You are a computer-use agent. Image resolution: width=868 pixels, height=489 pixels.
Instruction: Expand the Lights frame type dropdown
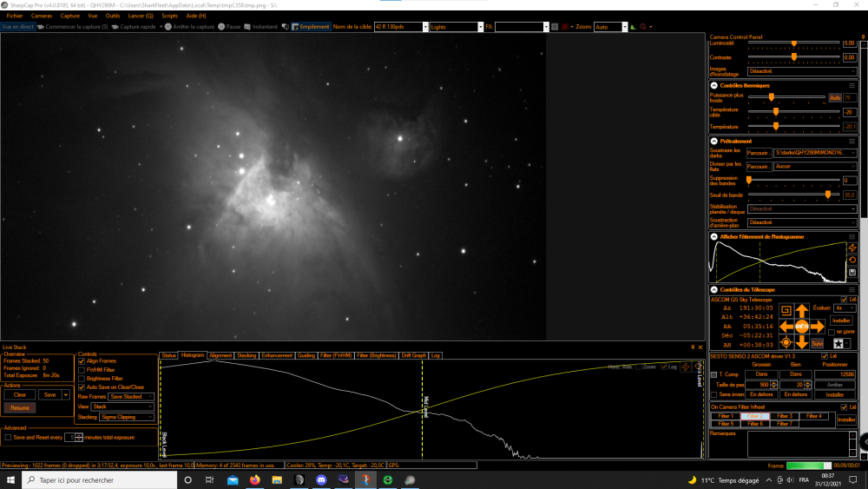click(x=481, y=27)
